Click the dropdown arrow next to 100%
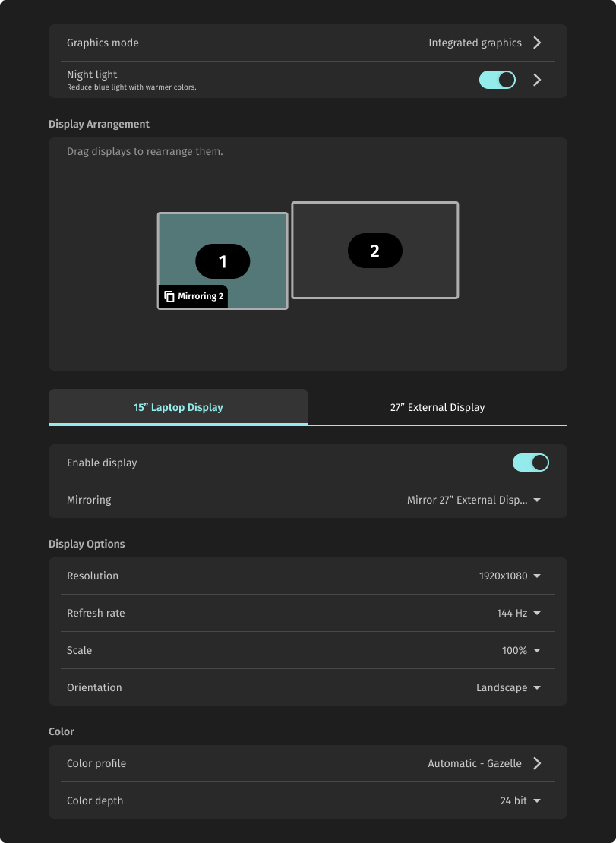Viewport: 616px width, 843px height. 537,650
